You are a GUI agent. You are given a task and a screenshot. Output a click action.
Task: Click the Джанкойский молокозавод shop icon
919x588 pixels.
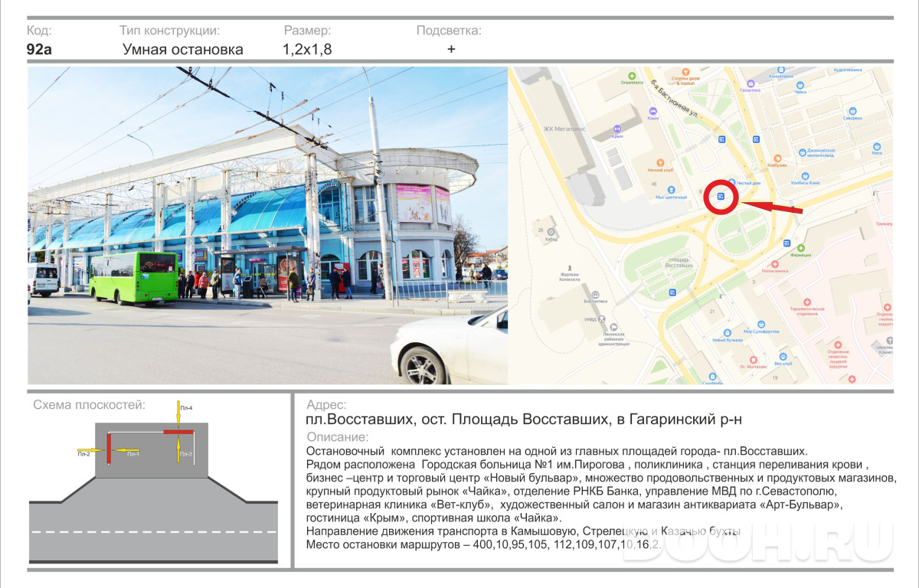click(801, 152)
